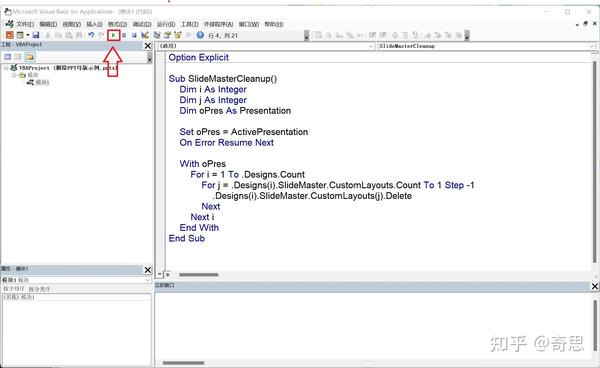Click the code window horizontal scrollbar thumb
The image size is (600, 368).
(199, 275)
